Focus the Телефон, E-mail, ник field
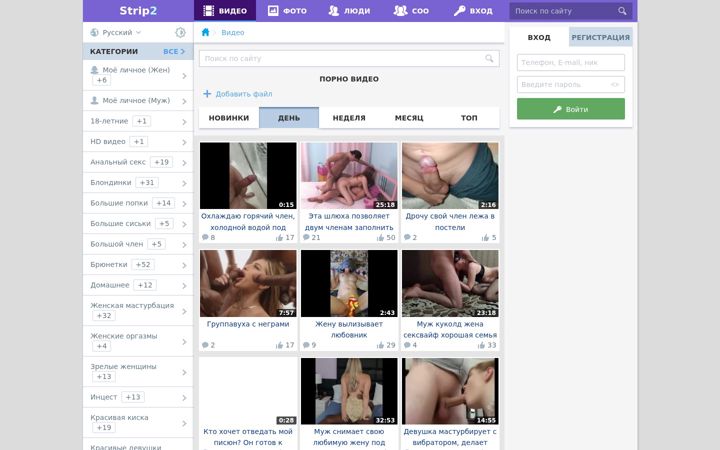 (571, 62)
